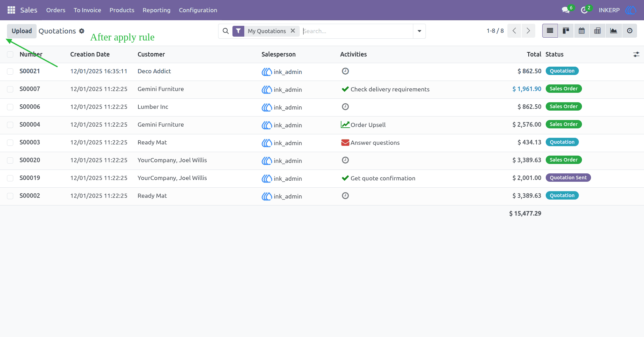Remove the My Quotations filter
This screenshot has height=337, width=644.
pos(293,31)
